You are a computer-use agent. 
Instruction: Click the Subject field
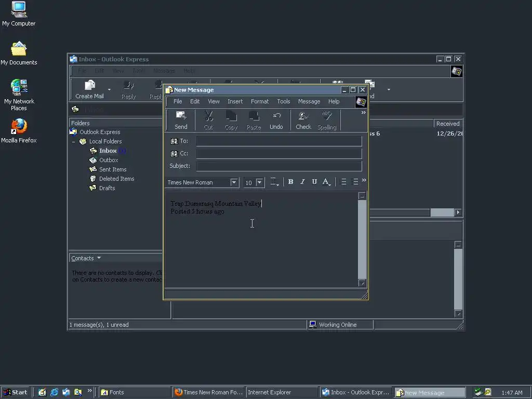[x=279, y=166]
